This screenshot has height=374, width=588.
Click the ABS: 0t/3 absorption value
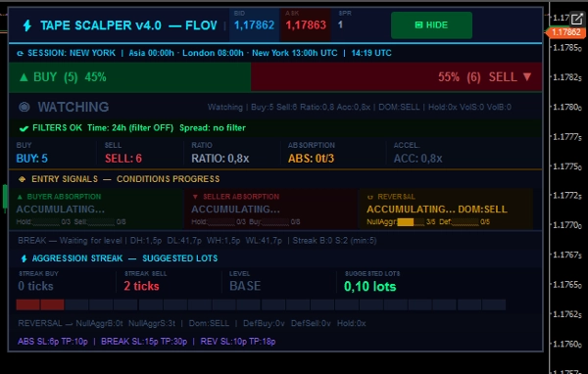pos(311,159)
